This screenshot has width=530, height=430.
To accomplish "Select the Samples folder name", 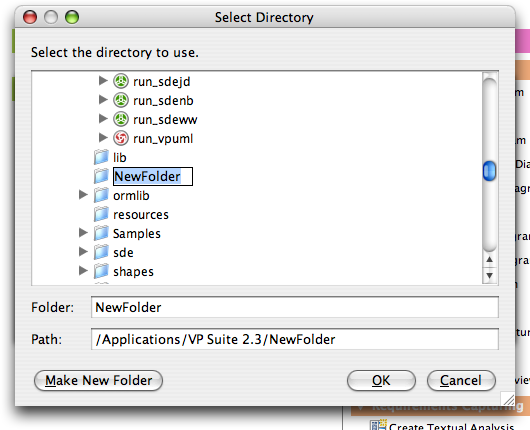I will (x=137, y=234).
